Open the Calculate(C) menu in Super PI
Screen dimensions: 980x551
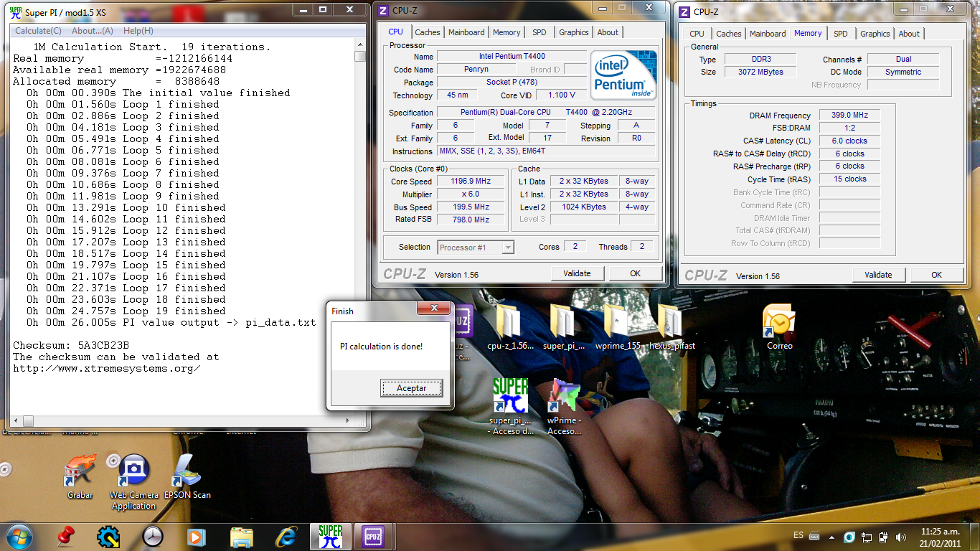38,31
